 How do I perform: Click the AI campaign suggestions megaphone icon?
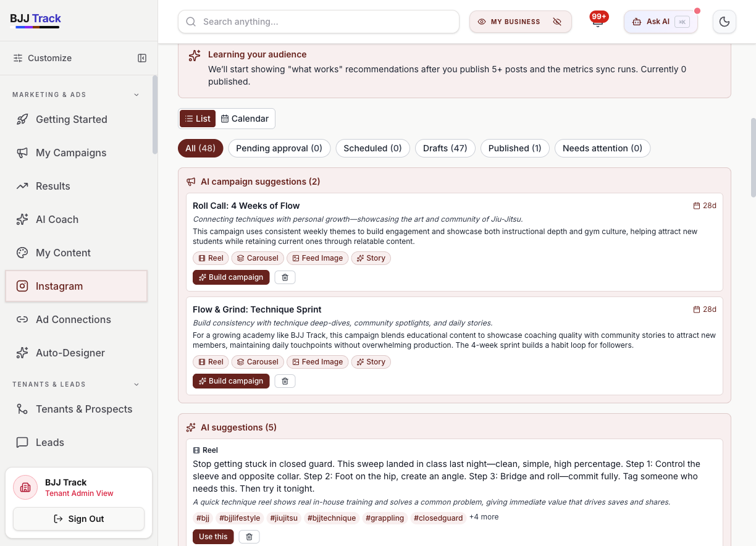(191, 182)
